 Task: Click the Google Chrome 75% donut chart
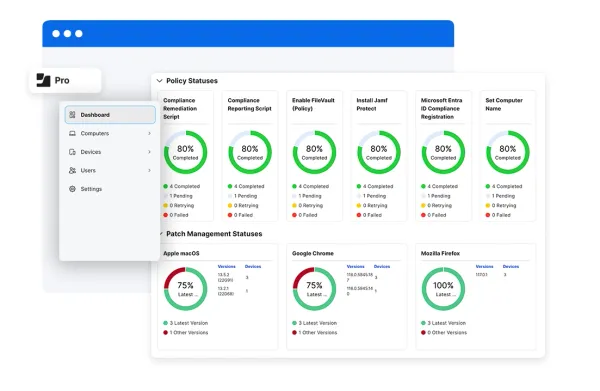pos(315,289)
